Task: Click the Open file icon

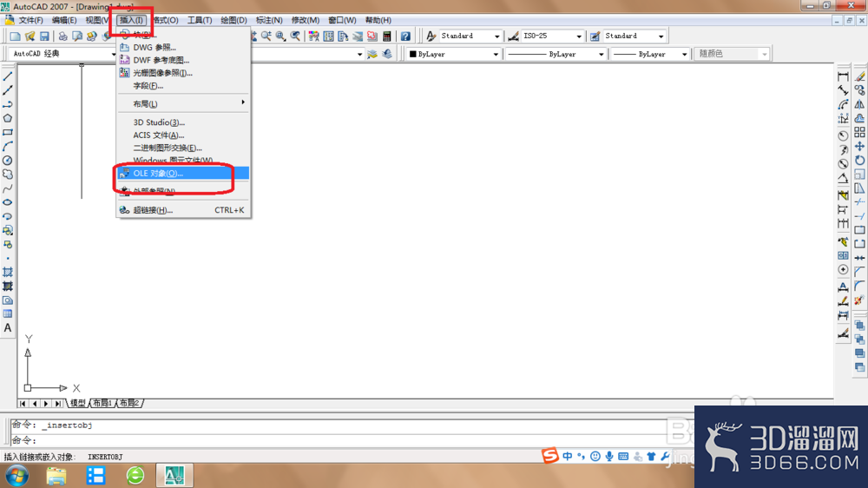Action: pos(30,36)
